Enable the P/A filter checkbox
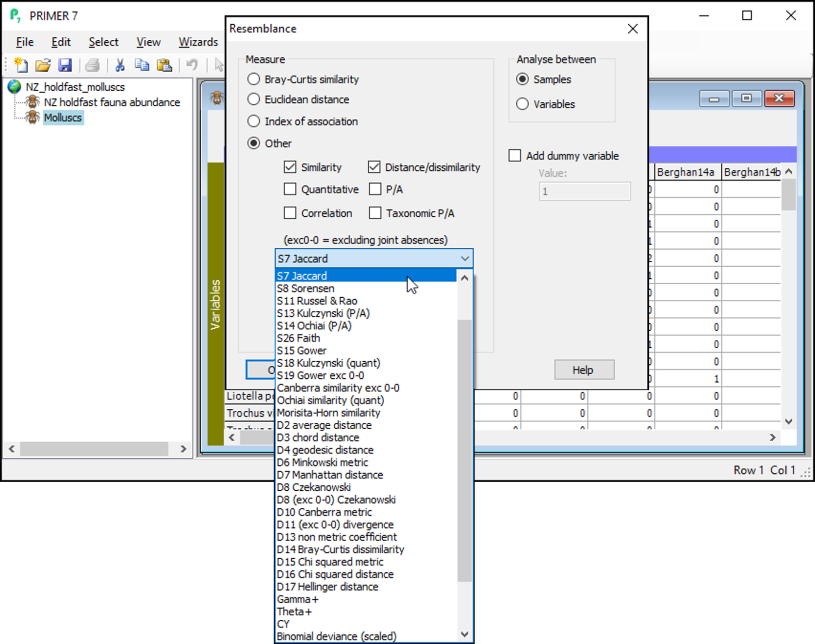 (x=375, y=189)
